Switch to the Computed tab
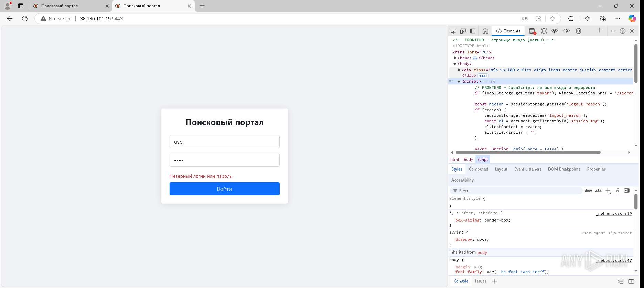 [x=478, y=169]
